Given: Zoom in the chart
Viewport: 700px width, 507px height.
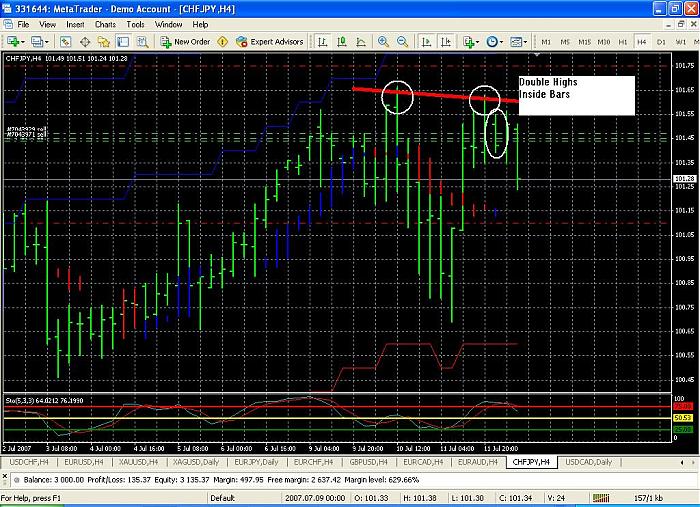Looking at the screenshot, I should (383, 42).
